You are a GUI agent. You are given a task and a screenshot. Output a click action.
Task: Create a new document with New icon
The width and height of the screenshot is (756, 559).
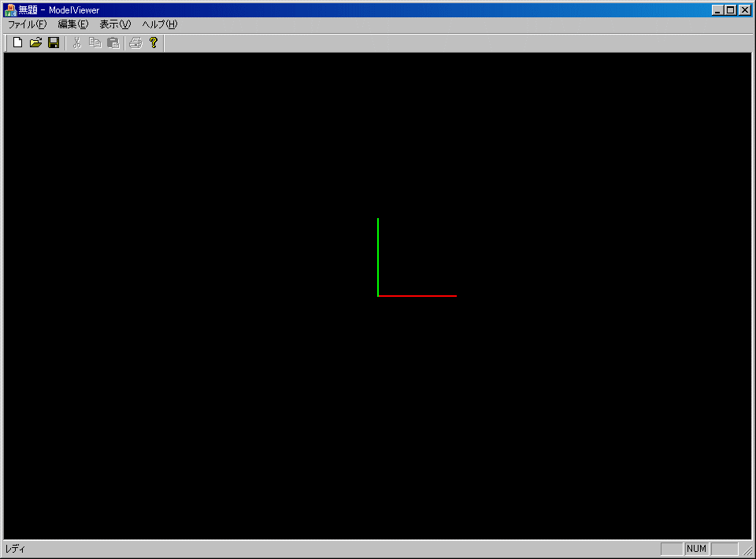tap(18, 43)
